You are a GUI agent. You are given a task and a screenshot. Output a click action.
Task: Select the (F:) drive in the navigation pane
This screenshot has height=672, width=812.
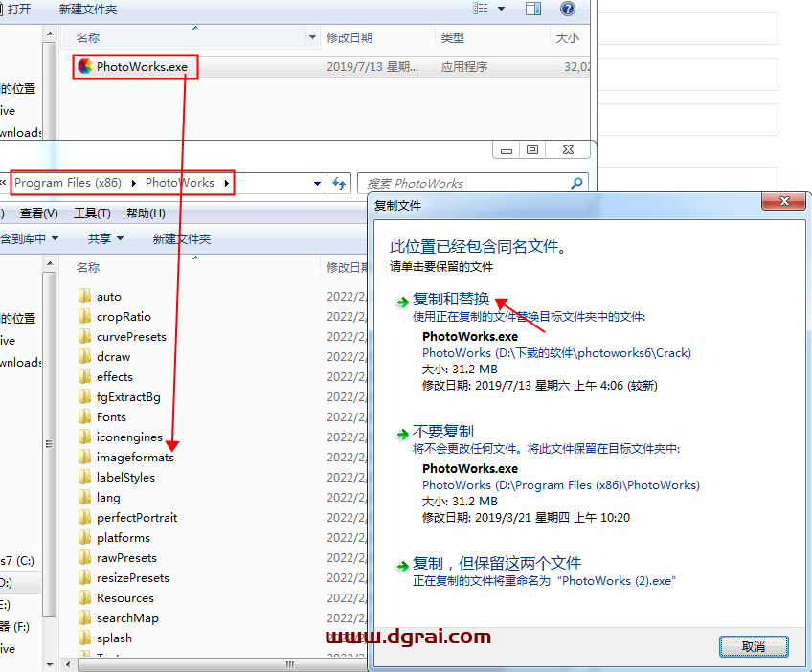pyautogui.click(x=14, y=627)
